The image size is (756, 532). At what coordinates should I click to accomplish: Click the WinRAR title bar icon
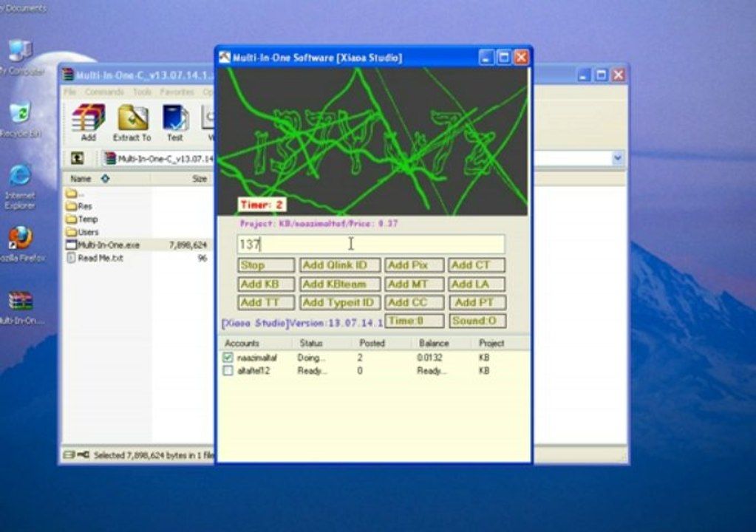tap(68, 75)
